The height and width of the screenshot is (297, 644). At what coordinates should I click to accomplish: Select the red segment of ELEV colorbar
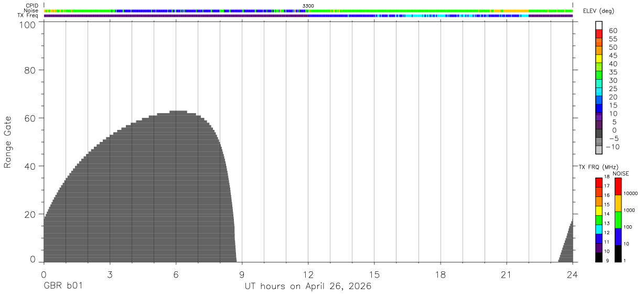pyautogui.click(x=599, y=33)
